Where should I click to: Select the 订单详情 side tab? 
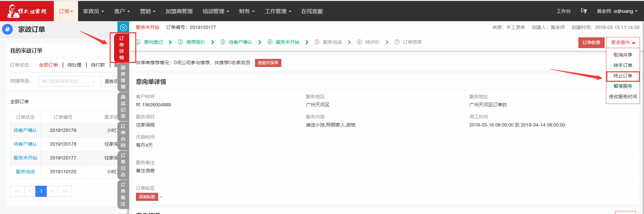tap(122, 48)
